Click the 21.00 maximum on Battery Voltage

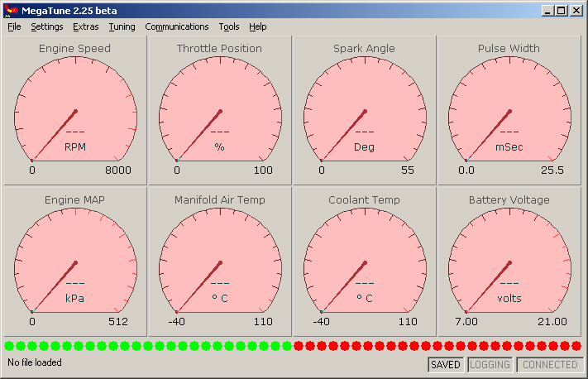[x=552, y=322]
